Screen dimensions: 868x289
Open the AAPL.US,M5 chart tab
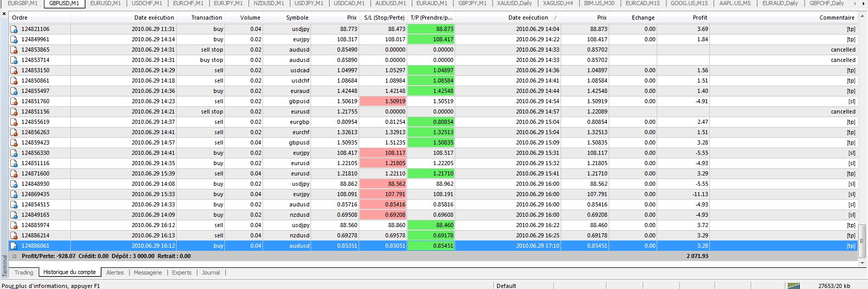[x=735, y=3]
